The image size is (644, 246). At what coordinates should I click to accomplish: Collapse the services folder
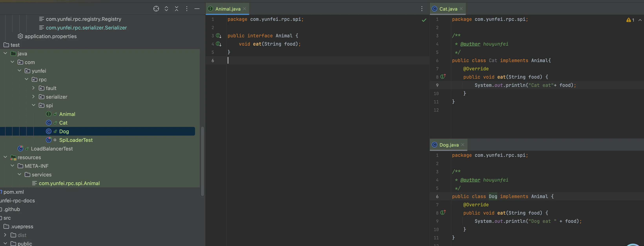(x=19, y=174)
